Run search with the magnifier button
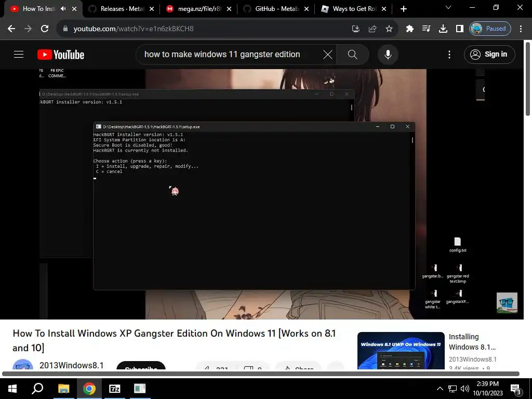 [353, 55]
